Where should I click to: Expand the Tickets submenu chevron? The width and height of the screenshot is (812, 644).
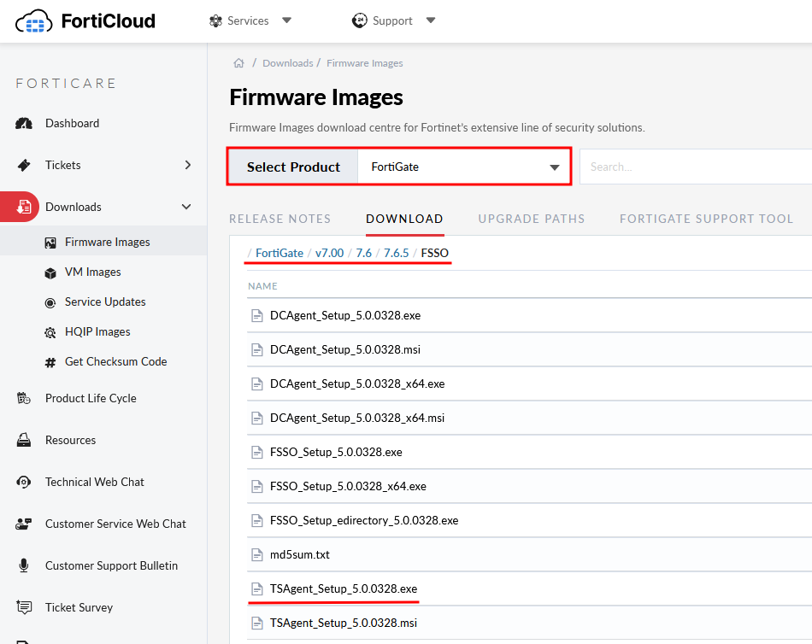188,165
